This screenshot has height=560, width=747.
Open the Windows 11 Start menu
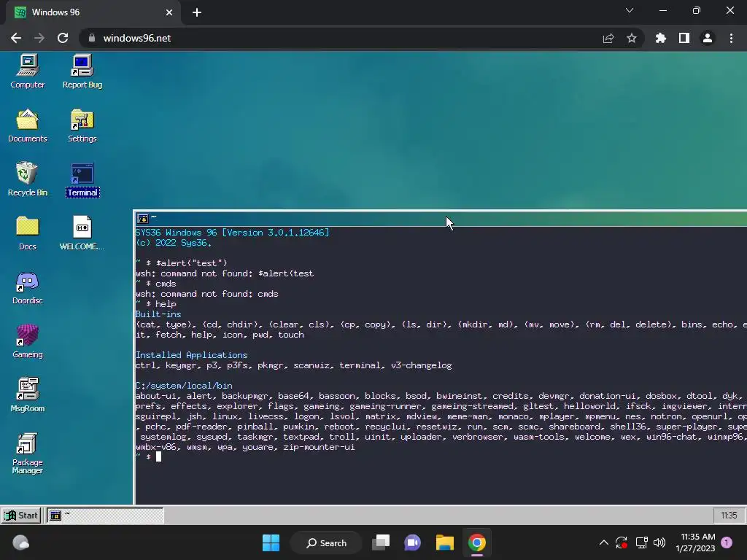(x=271, y=542)
